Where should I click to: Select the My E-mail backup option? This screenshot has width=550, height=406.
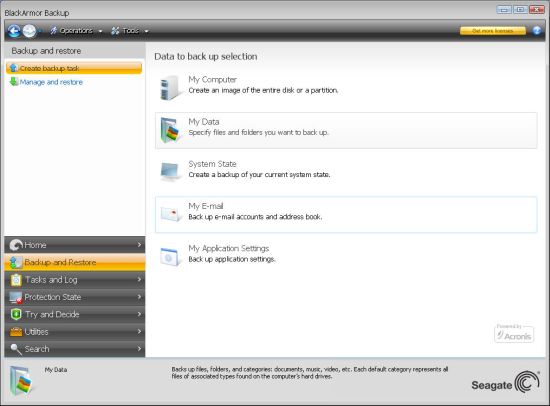pos(346,214)
